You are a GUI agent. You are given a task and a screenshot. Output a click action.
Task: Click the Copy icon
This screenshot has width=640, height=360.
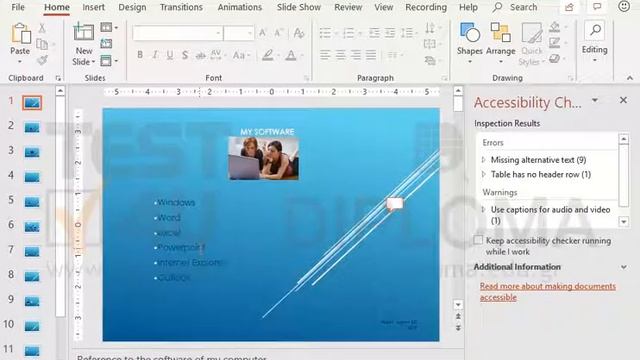(x=42, y=44)
